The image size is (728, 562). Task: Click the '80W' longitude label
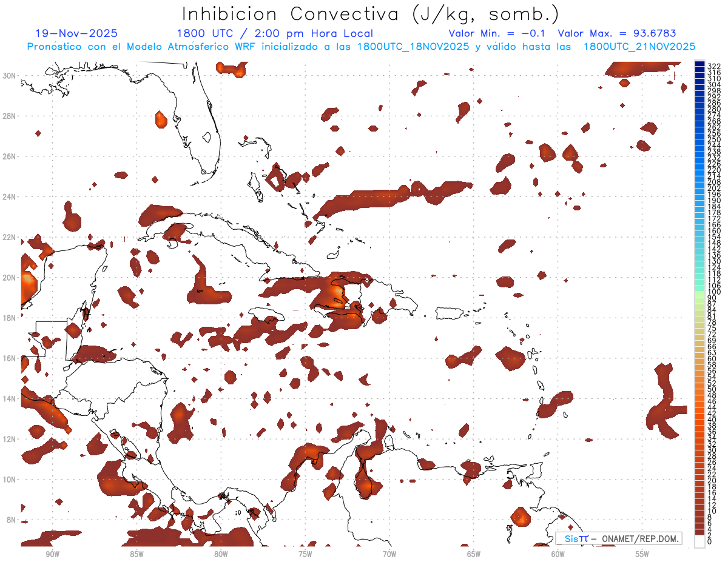[221, 554]
